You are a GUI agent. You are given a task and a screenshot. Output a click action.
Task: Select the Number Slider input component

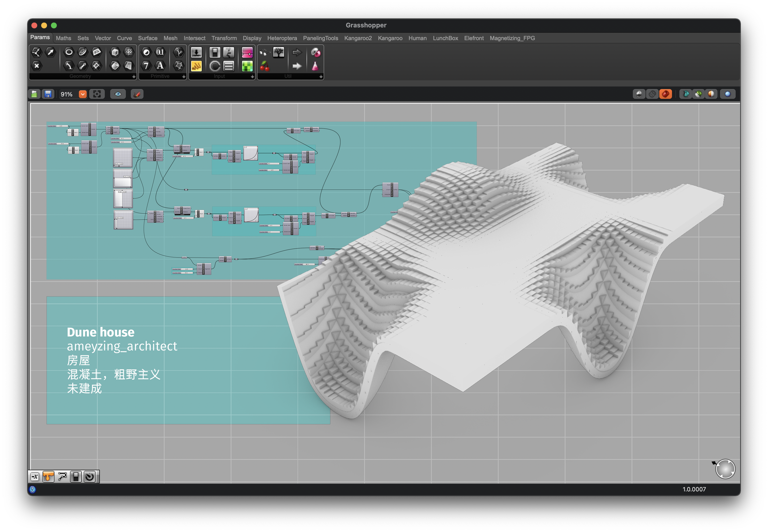click(196, 52)
